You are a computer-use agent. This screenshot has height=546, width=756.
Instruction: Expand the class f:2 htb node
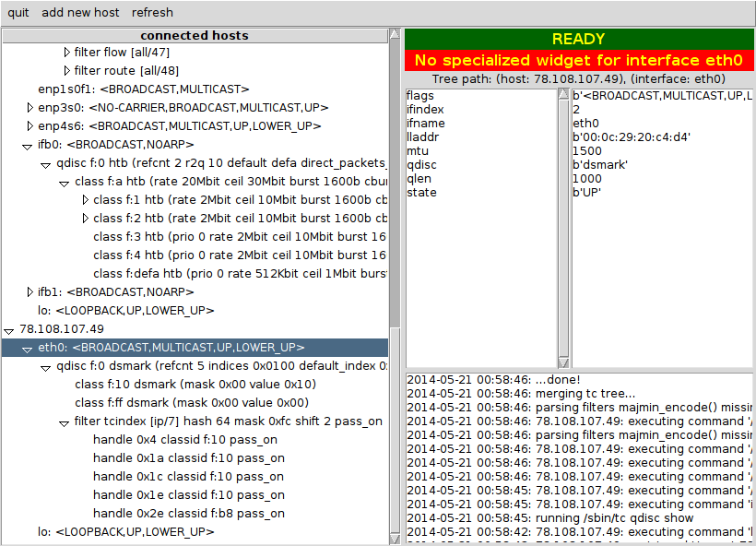[86, 218]
